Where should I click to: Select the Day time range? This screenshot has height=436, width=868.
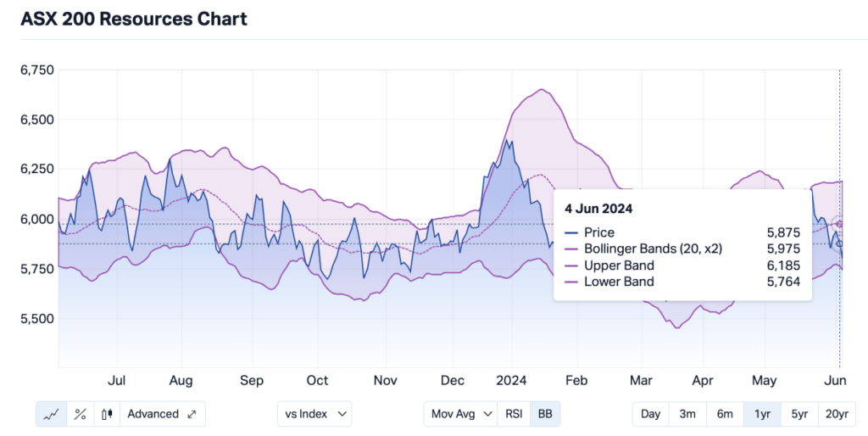point(650,414)
